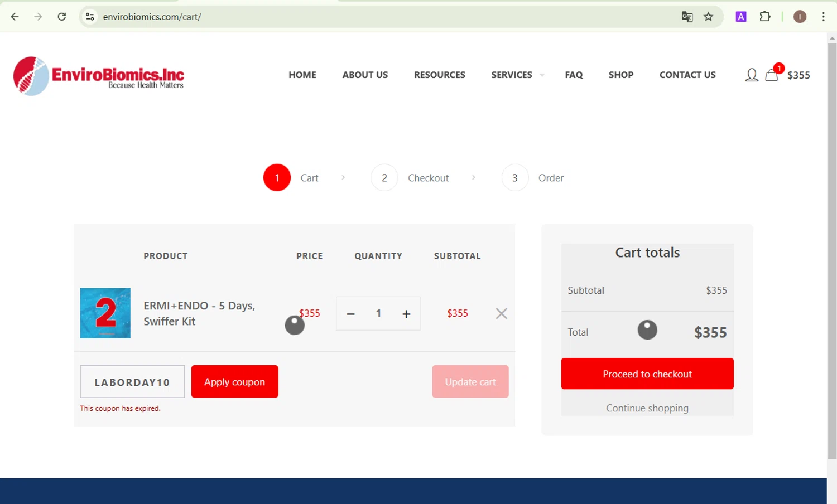Click the $355 subtotal value in Cart totals
This screenshot has height=504, width=837.
click(716, 290)
